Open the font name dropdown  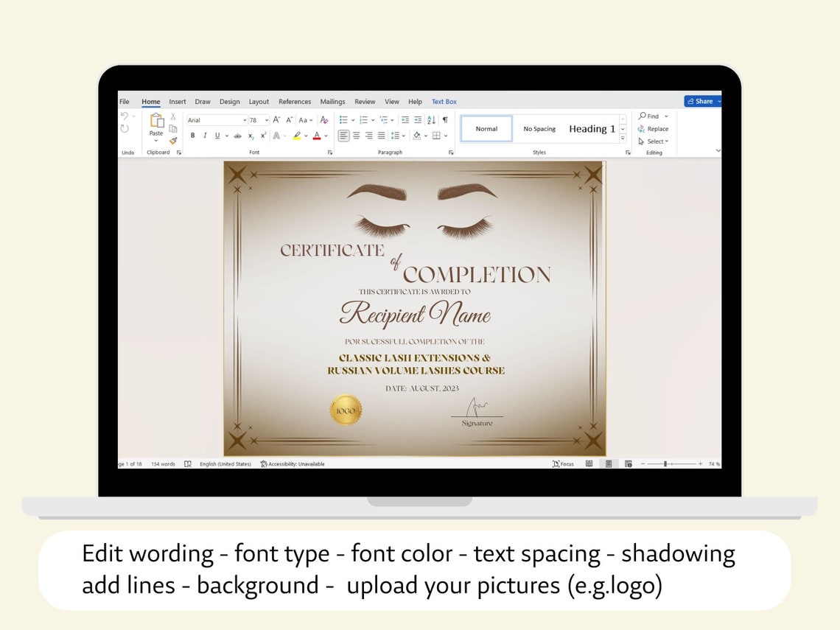(x=245, y=120)
